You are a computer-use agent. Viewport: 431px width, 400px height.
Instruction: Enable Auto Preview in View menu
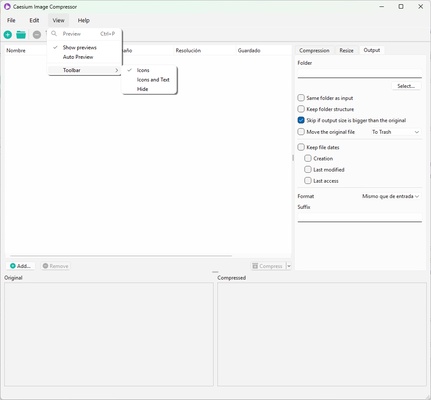pyautogui.click(x=85, y=57)
